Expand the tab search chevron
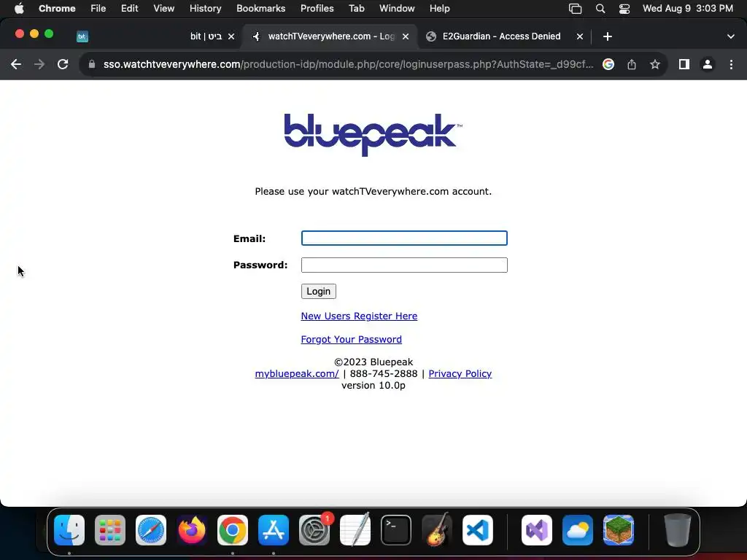Viewport: 747px width, 560px height. [731, 36]
